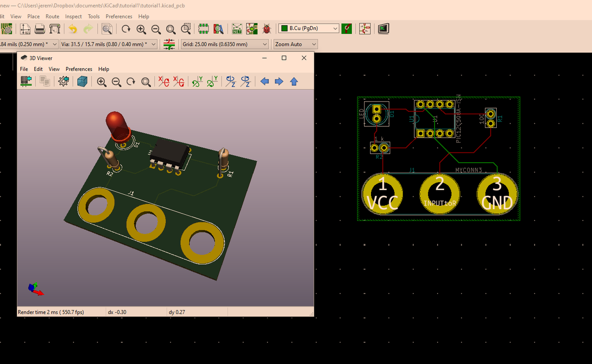592x364 pixels.
Task: Toggle auto track width icon
Action: [169, 44]
